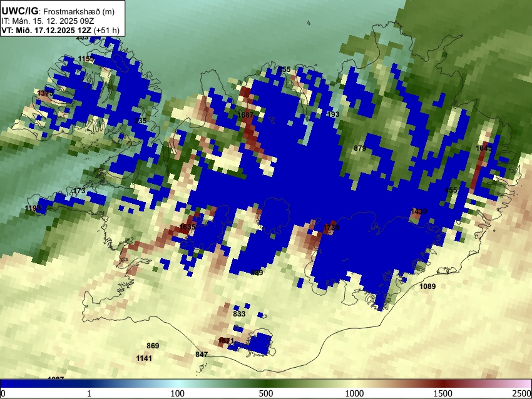The height and width of the screenshot is (399, 532).
Task: Click the dark blue end of color bar
Action: pos(21,384)
